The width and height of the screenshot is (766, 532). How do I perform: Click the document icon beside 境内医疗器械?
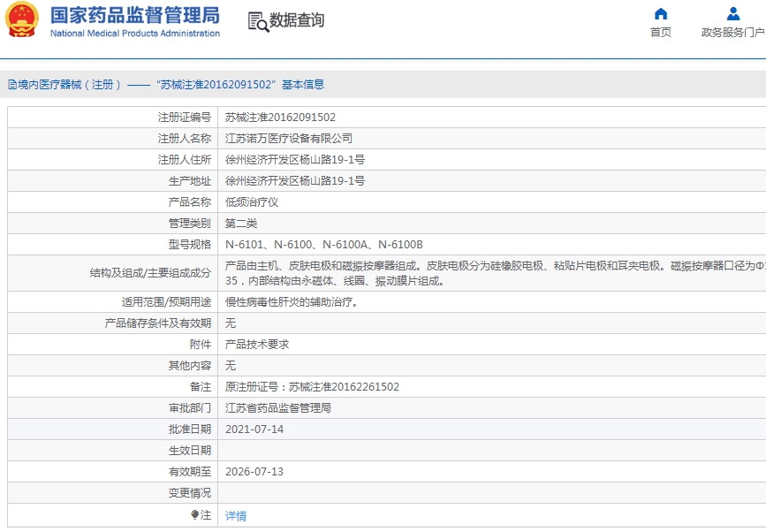(x=12, y=85)
